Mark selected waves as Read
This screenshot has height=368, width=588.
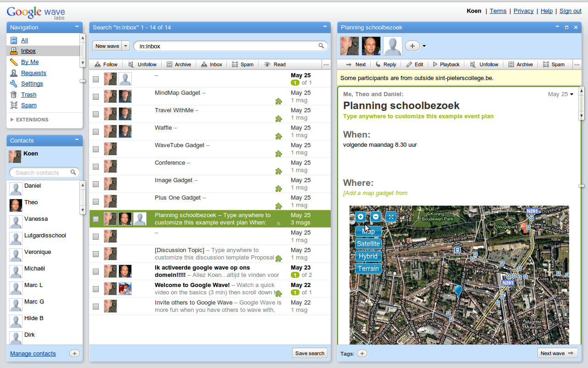[x=275, y=64]
